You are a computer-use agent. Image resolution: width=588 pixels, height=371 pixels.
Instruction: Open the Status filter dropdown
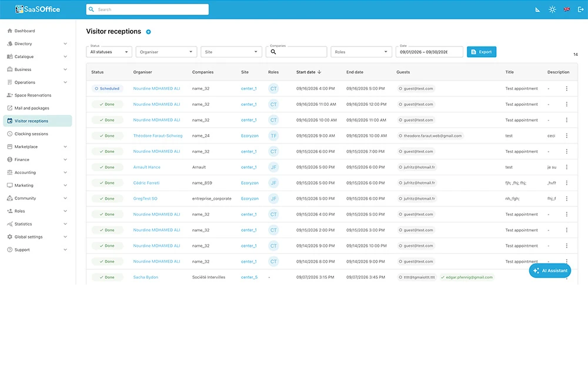[x=109, y=52]
